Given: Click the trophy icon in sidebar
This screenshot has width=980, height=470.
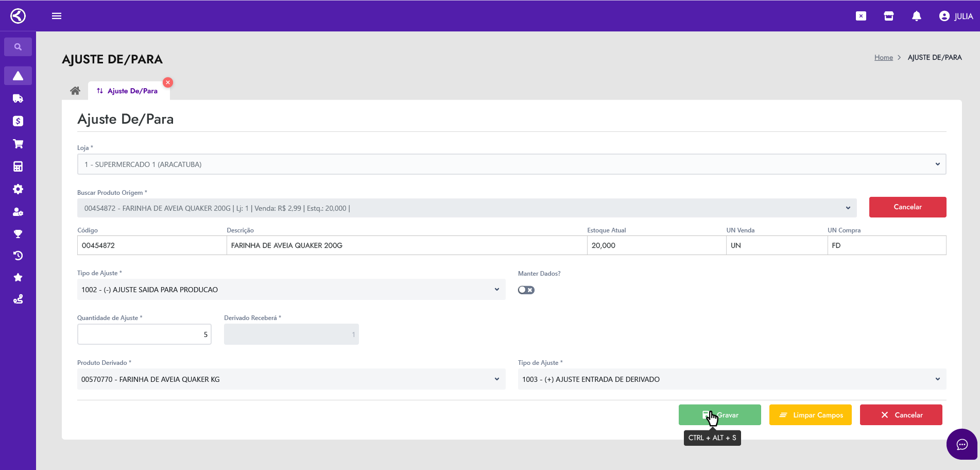Looking at the screenshot, I should (x=18, y=234).
